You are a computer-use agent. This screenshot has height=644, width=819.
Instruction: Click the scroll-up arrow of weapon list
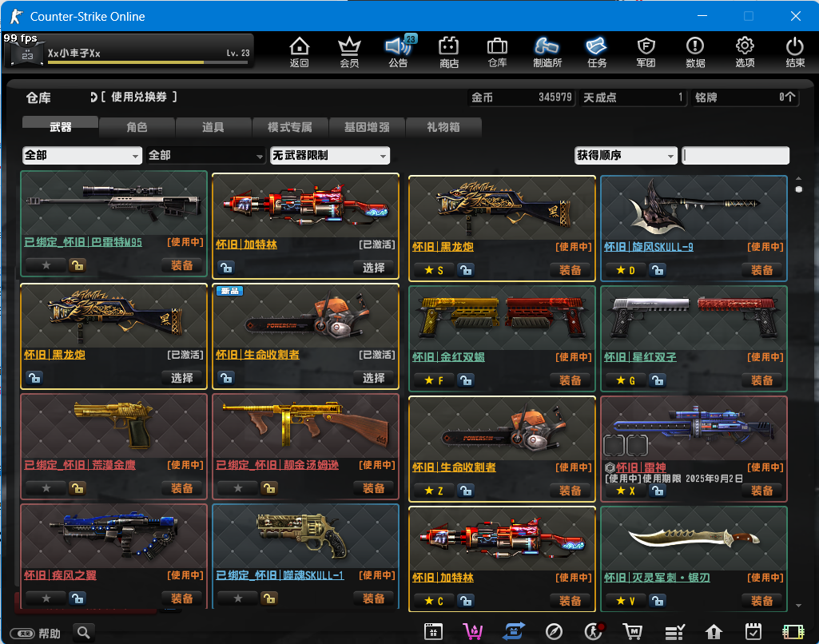[x=799, y=178]
